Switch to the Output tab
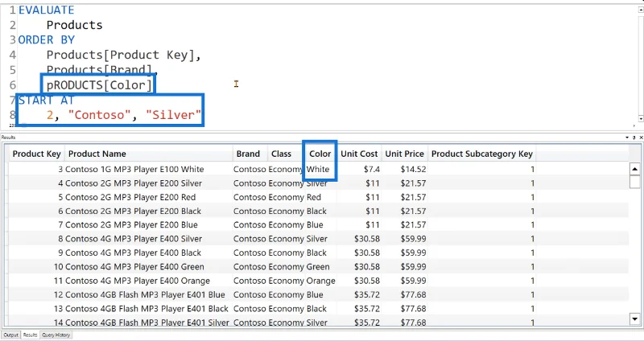The image size is (644, 341). click(x=11, y=335)
